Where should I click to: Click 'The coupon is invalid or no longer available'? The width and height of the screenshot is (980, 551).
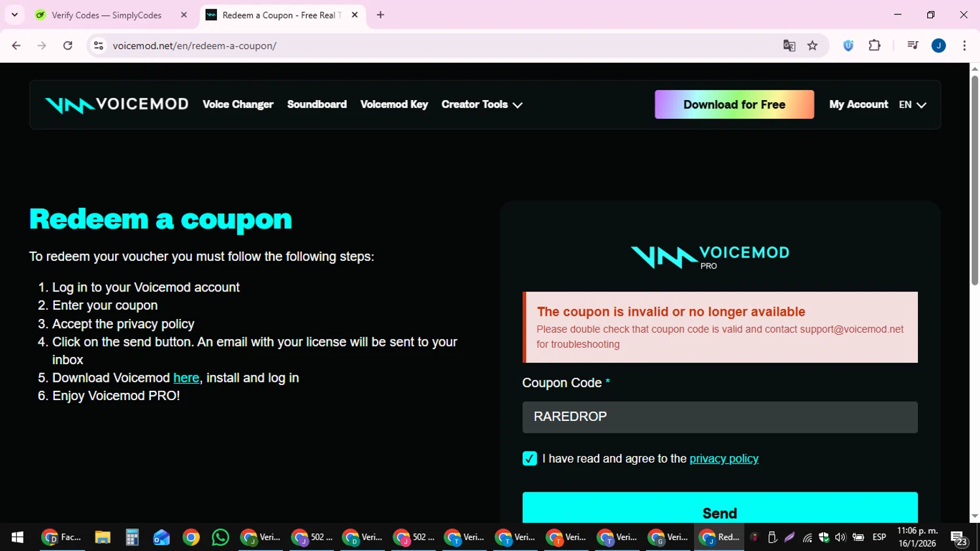(671, 312)
